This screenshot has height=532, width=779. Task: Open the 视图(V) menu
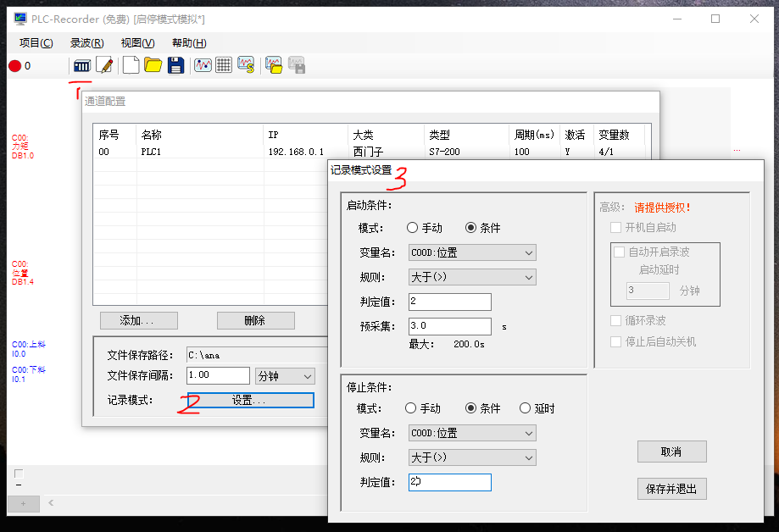[137, 43]
